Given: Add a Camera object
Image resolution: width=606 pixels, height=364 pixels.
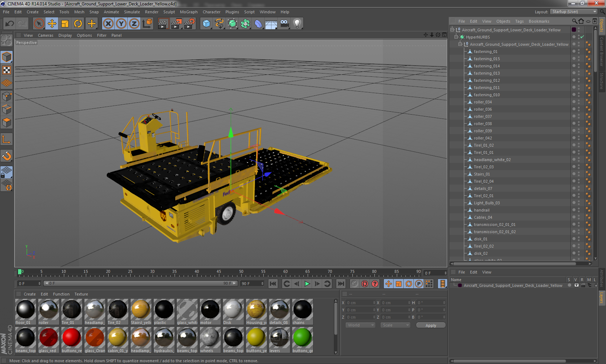Looking at the screenshot, I should pyautogui.click(x=285, y=24).
